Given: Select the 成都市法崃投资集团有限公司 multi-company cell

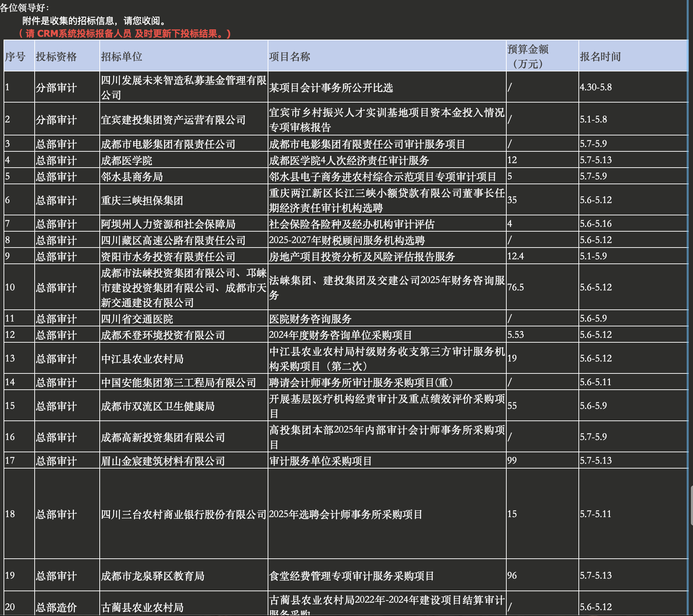Looking at the screenshot, I should click(184, 287).
